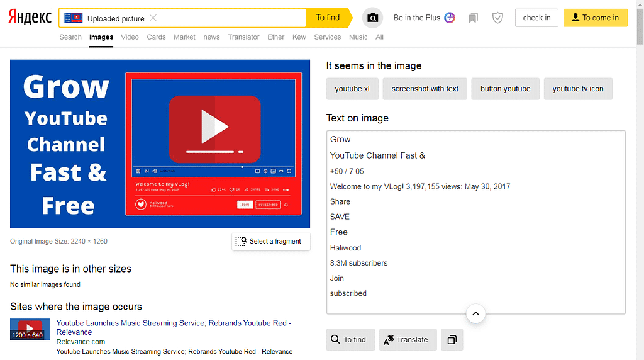644x360 pixels.
Task: Select the youtube tv icon tag
Action: (578, 89)
